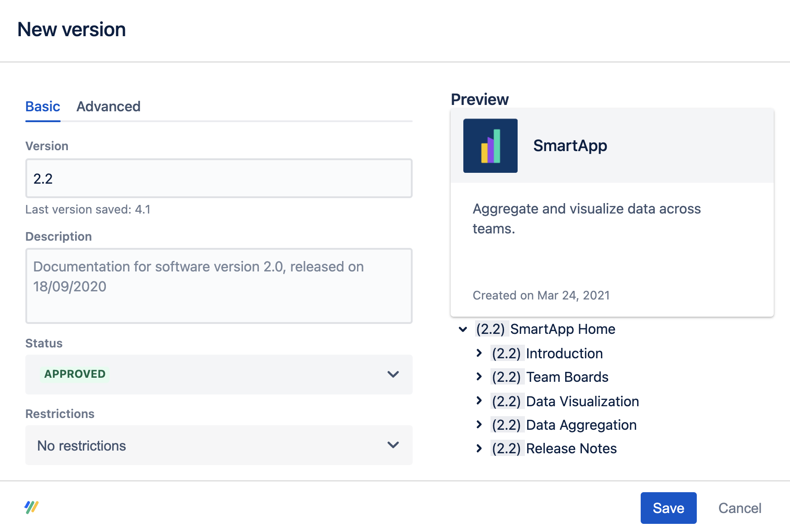The width and height of the screenshot is (790, 532).
Task: Switch to the Advanced tab
Action: pyautogui.click(x=108, y=107)
